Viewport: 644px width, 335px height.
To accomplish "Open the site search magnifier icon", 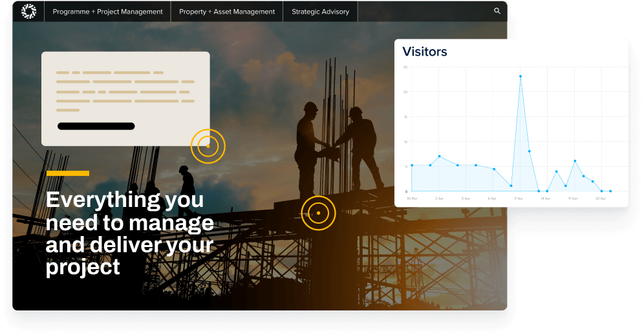I will (x=497, y=11).
